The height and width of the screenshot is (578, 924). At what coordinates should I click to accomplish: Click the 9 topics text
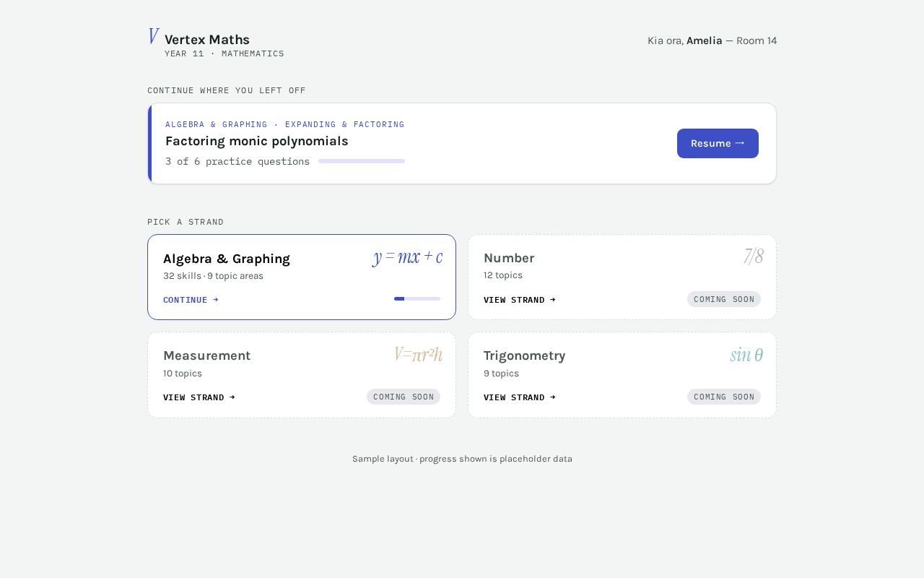click(x=501, y=374)
